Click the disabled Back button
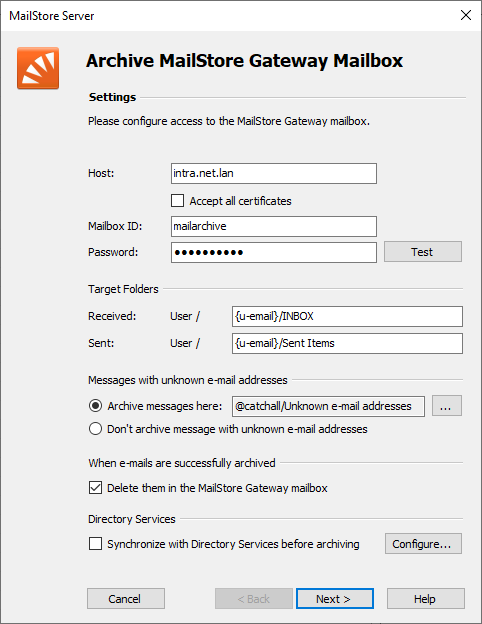This screenshot has height=624, width=482. (x=254, y=599)
